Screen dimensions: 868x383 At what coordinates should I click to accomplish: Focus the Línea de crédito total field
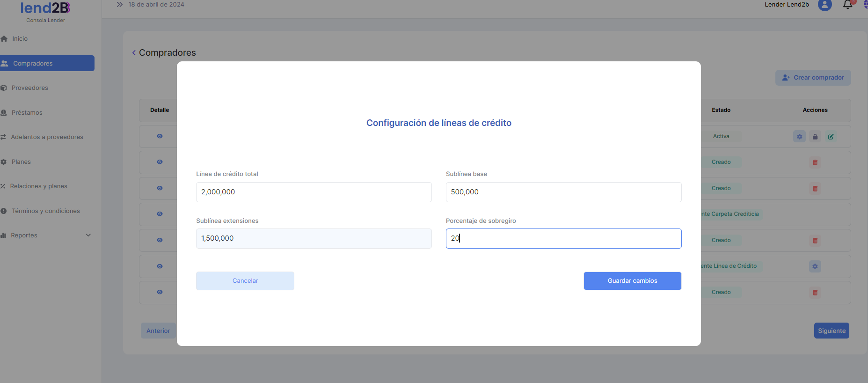coord(314,192)
